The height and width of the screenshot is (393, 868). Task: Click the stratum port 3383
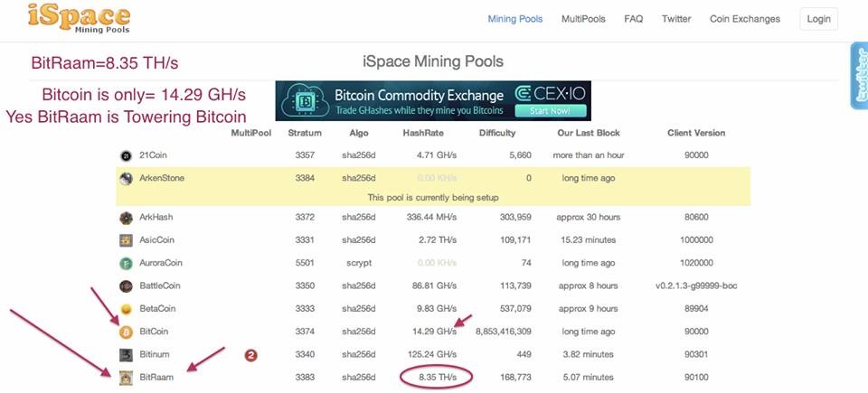click(305, 378)
